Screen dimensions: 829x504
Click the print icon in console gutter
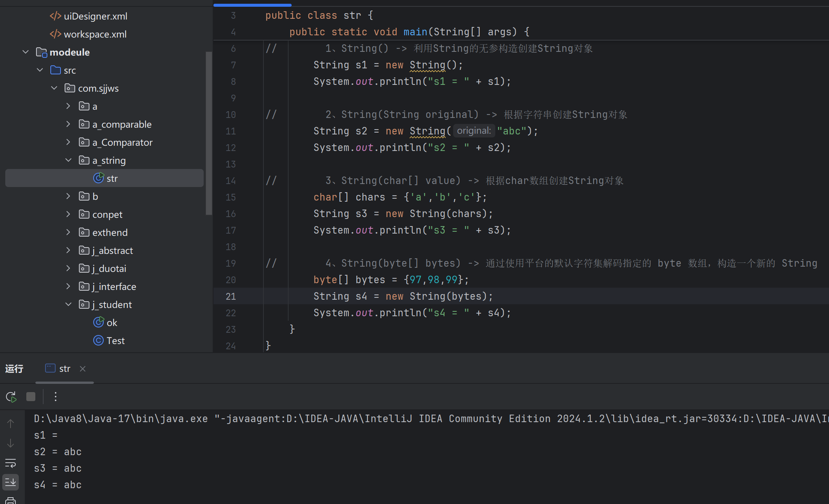coord(11,501)
